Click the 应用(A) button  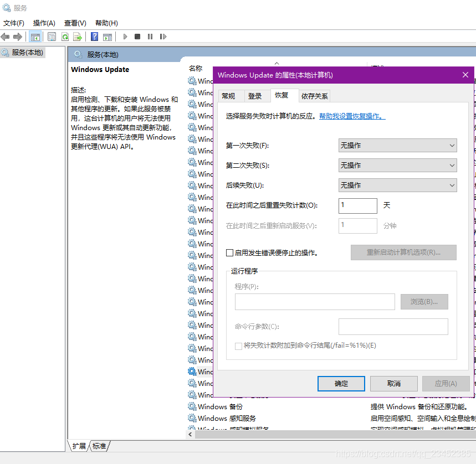click(446, 384)
